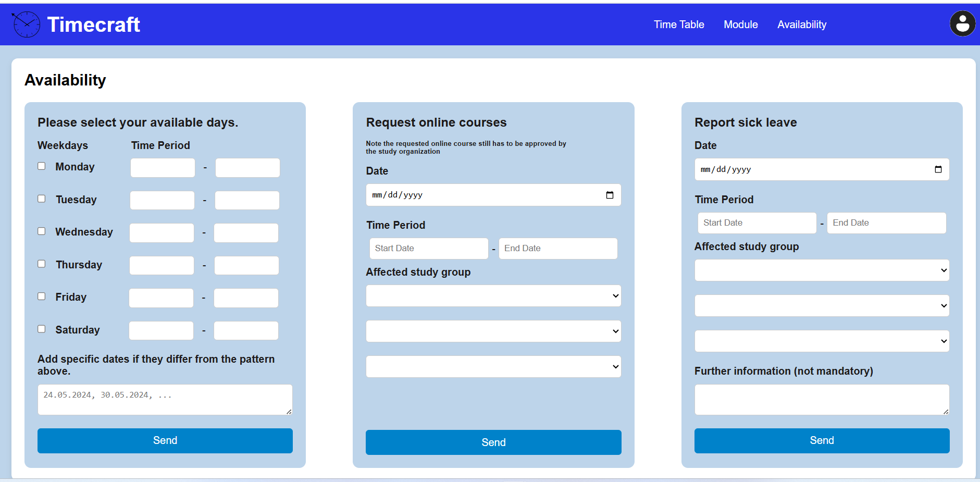Viewport: 980px width, 482px height.
Task: Open the calendar picker in online course Date
Action: tap(610, 195)
